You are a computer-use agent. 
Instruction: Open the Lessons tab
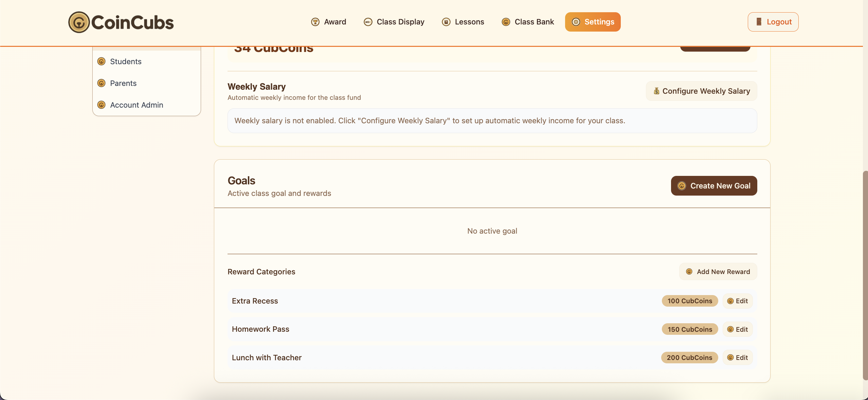(469, 22)
